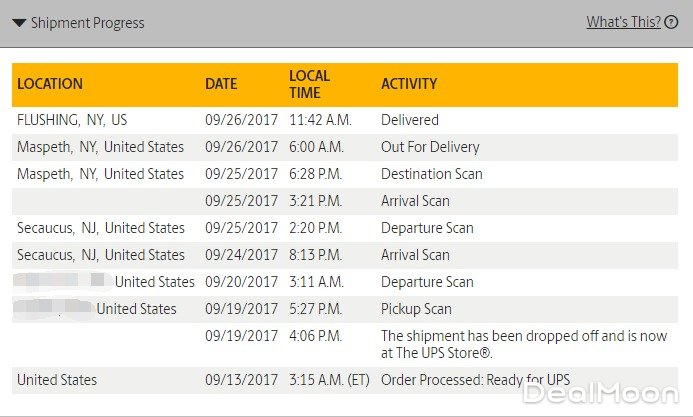Image resolution: width=693 pixels, height=417 pixels.
Task: Click the DATE column header
Action: [221, 84]
